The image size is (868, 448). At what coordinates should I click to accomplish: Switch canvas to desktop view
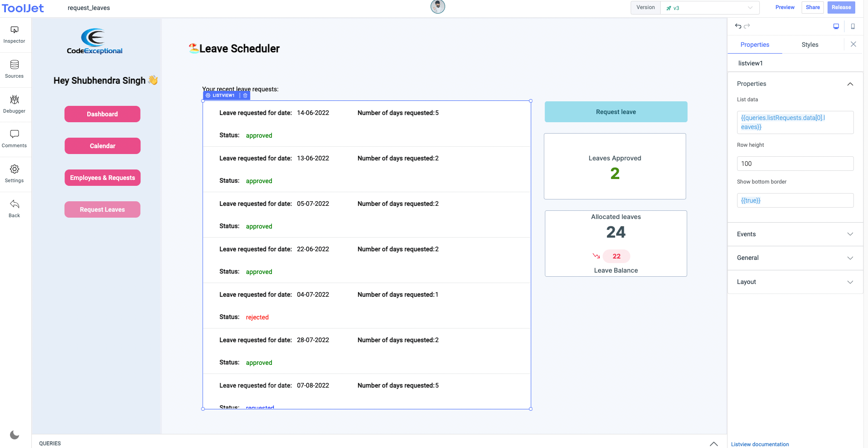836,26
